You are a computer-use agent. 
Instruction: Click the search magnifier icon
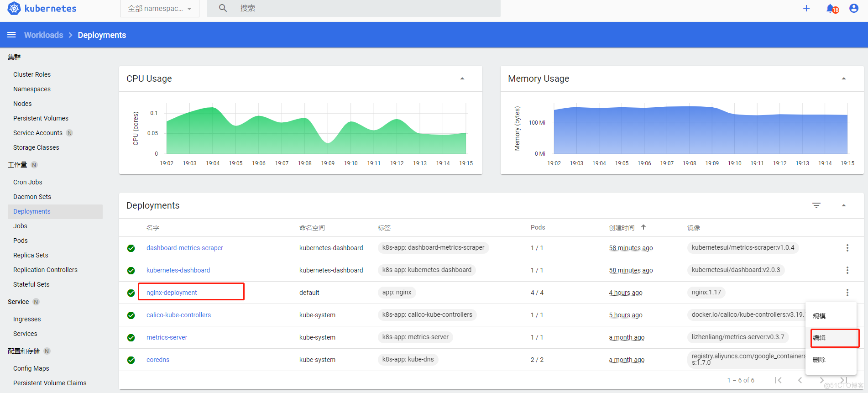223,8
